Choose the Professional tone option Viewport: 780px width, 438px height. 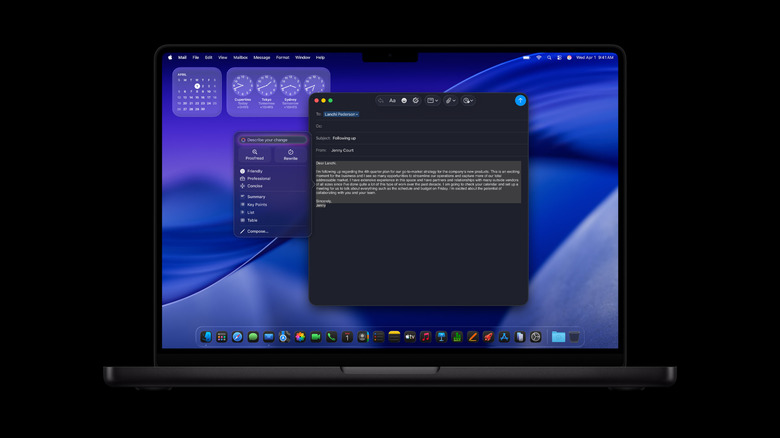272,178
